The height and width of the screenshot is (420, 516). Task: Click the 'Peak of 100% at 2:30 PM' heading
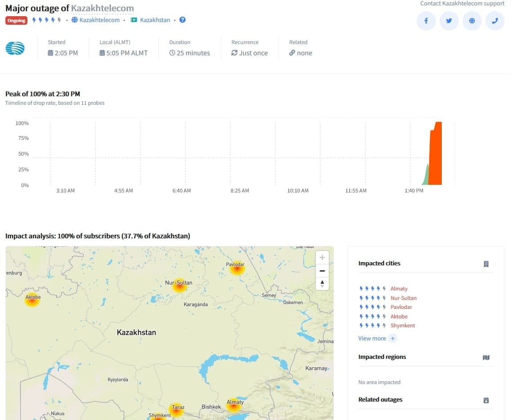click(43, 94)
